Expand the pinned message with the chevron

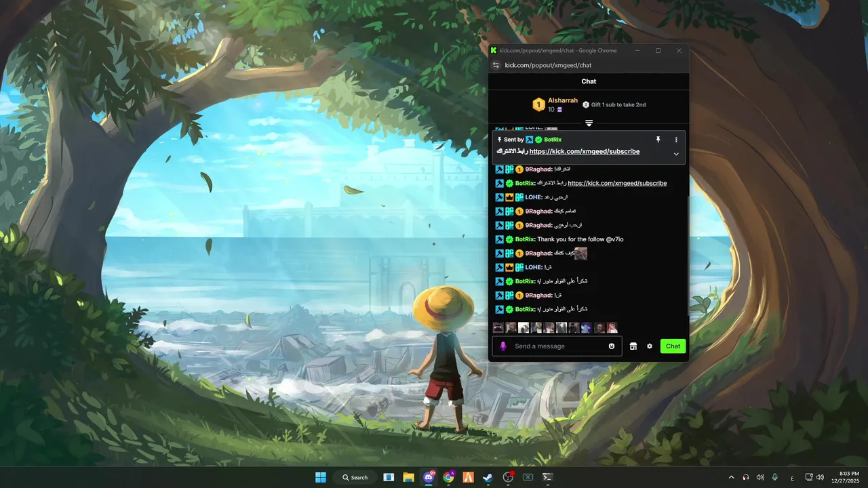click(676, 154)
